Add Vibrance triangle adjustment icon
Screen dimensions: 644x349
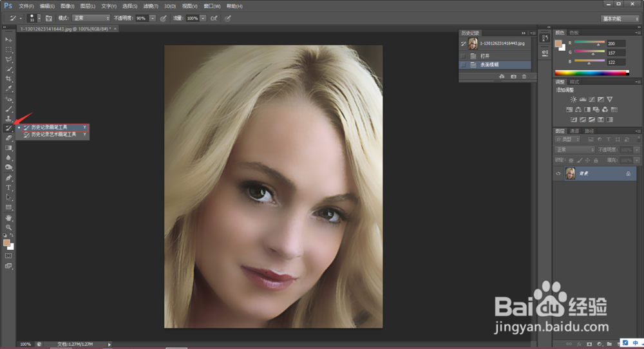tap(609, 99)
